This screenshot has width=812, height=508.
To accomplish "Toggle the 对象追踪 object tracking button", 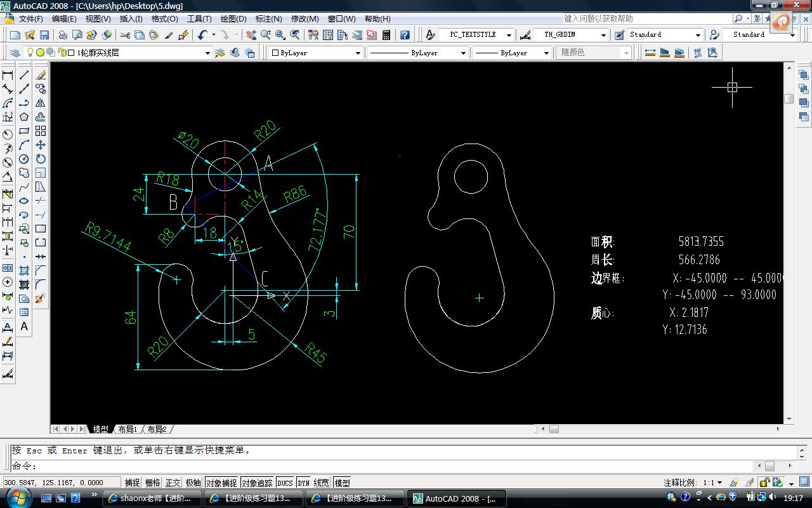I will [x=257, y=483].
